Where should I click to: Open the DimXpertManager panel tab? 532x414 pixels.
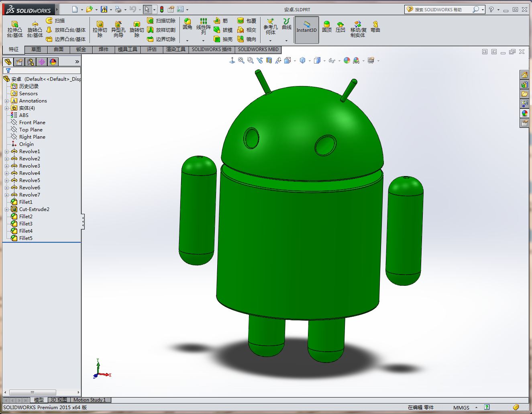[42, 61]
